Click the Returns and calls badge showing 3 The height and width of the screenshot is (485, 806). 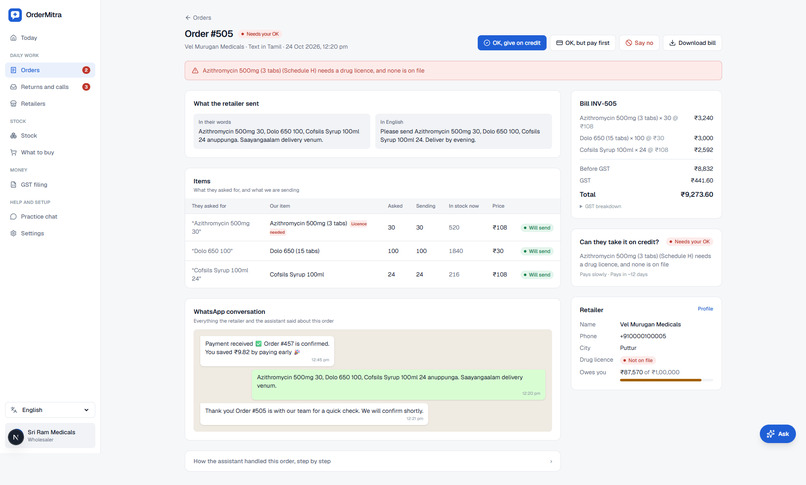[x=86, y=87]
